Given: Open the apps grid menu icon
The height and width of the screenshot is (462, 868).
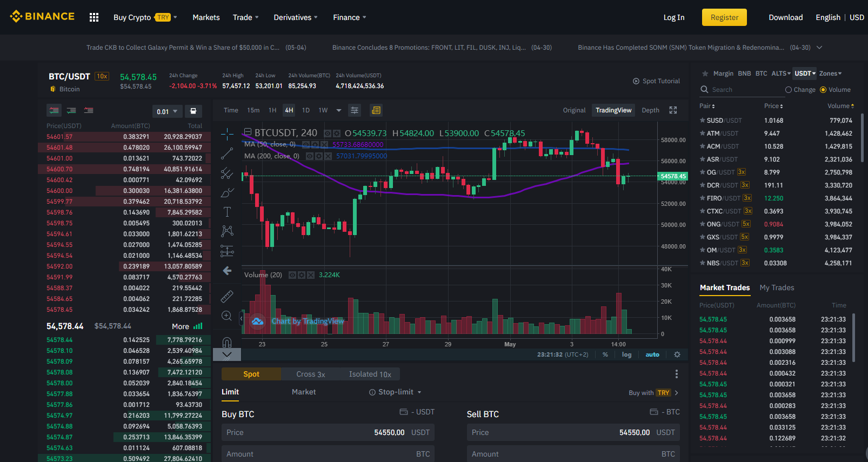Looking at the screenshot, I should (x=94, y=17).
